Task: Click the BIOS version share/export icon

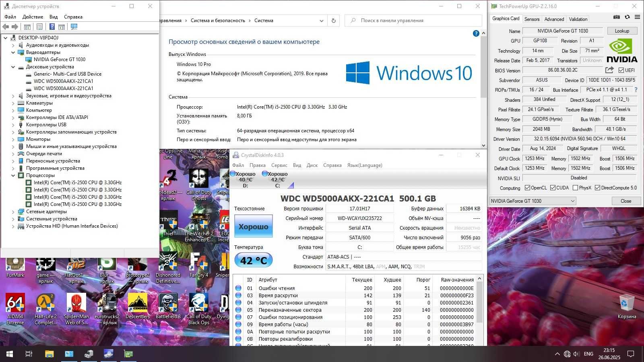Action: (609, 70)
